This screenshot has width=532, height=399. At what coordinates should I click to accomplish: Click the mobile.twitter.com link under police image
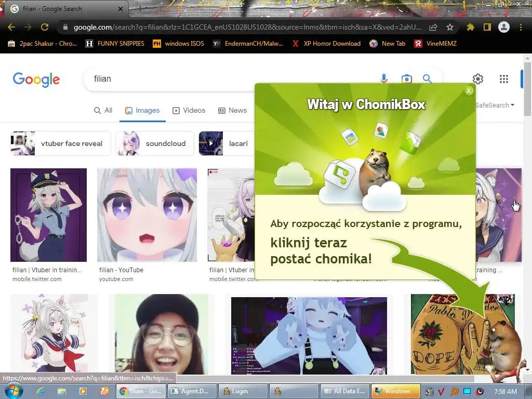37,279
